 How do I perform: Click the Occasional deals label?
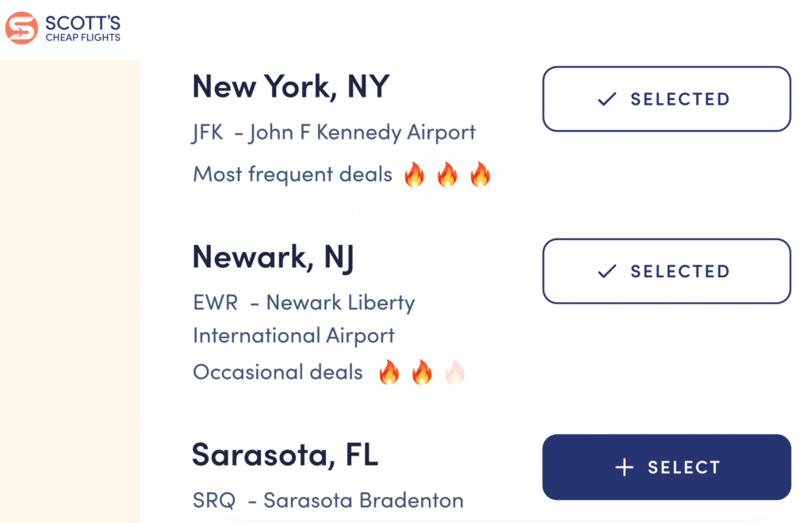[x=278, y=372]
